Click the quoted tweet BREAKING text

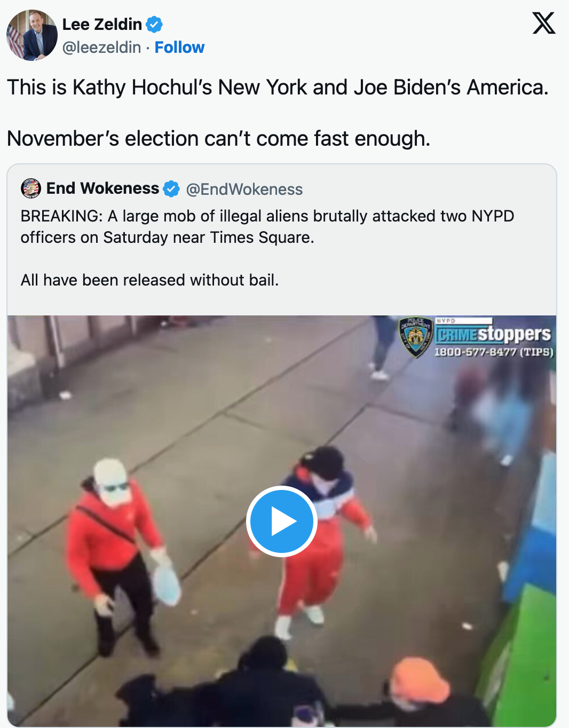267,227
